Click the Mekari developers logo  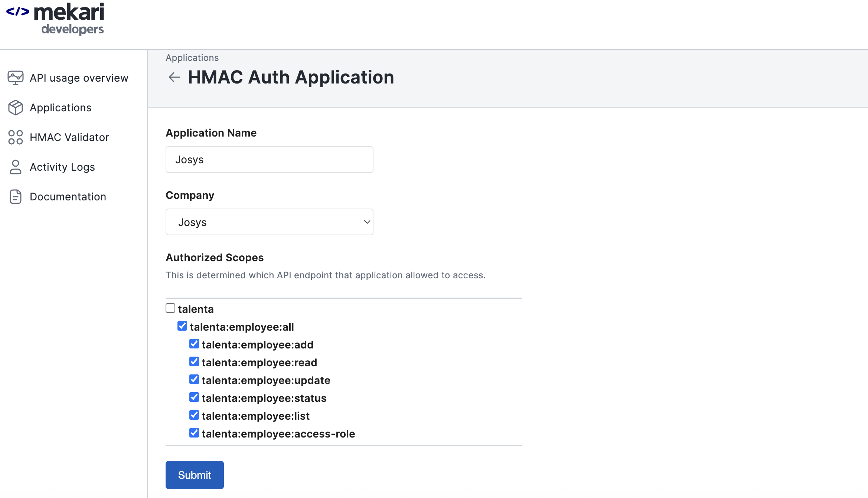coord(69,19)
